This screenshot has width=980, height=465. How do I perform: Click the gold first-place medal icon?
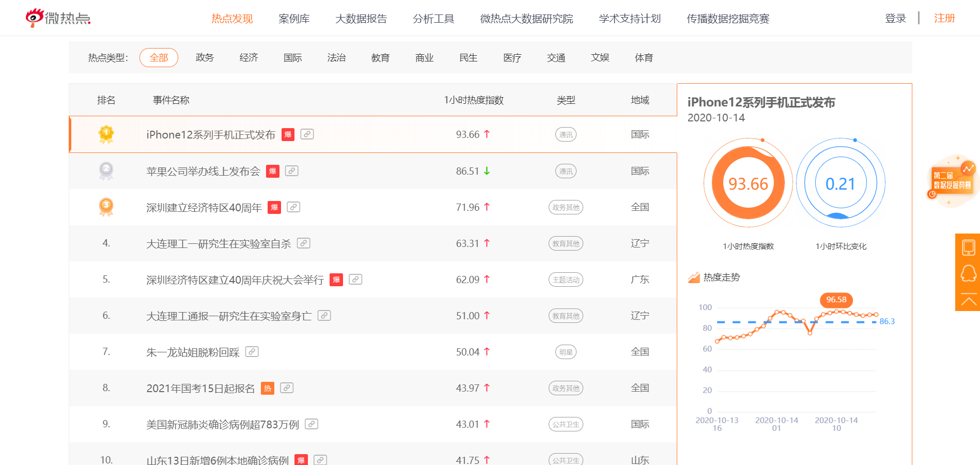pyautogui.click(x=106, y=134)
